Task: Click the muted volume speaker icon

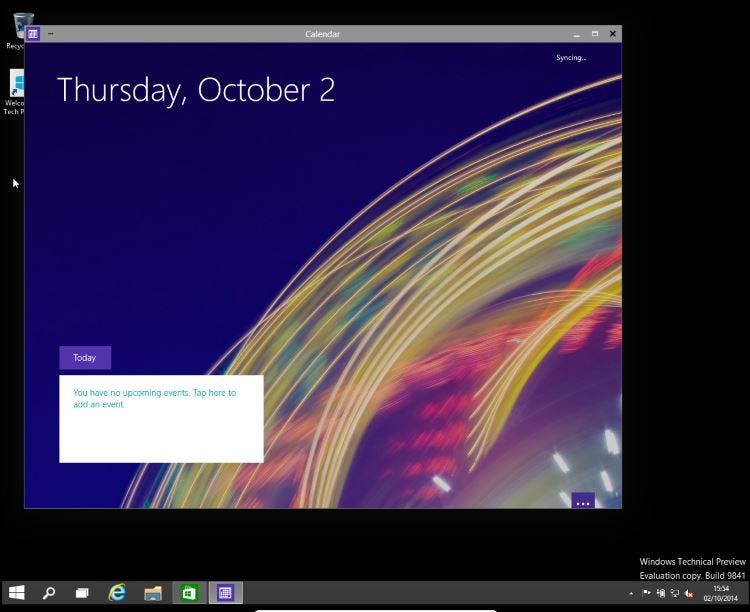Action: tap(689, 593)
